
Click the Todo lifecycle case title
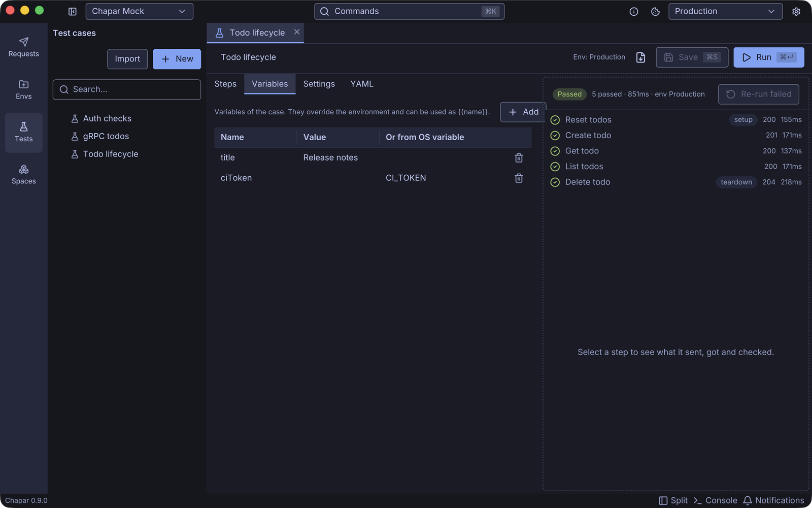tap(249, 57)
